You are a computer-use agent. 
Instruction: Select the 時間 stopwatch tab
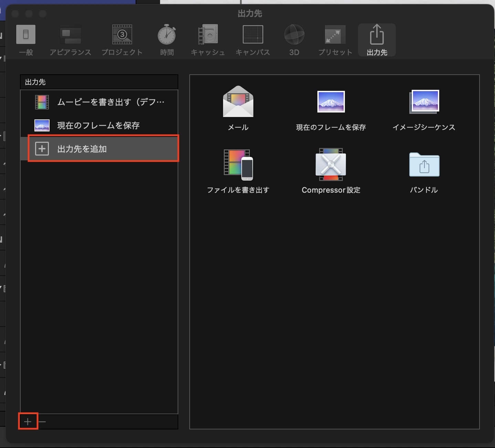(x=167, y=40)
